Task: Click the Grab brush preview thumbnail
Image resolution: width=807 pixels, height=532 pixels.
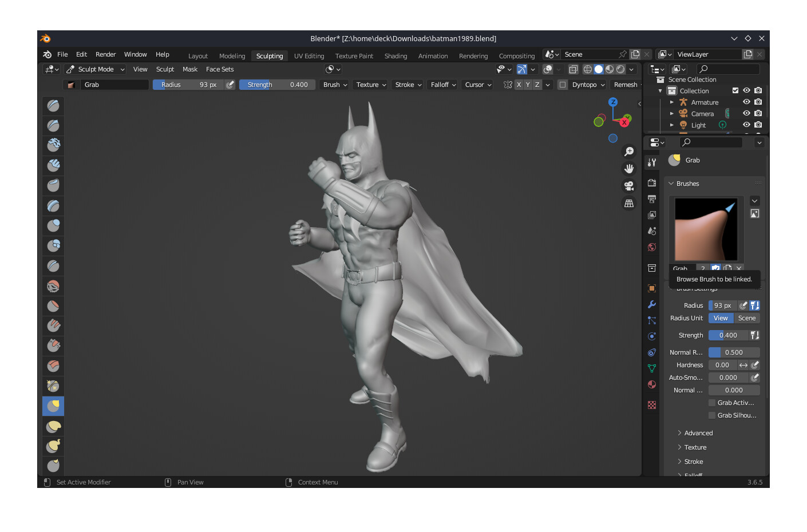Action: [x=706, y=229]
